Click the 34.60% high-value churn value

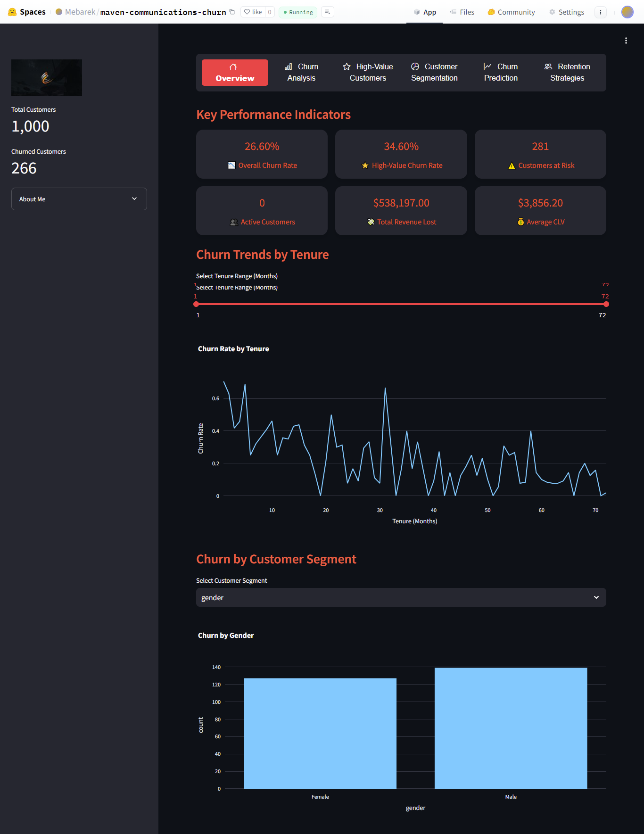coord(401,147)
